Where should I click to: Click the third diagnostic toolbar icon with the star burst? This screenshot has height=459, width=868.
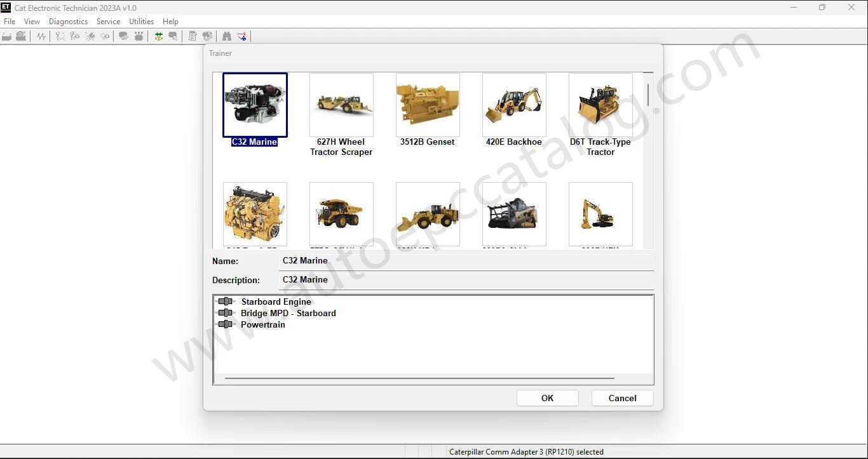click(x=90, y=36)
